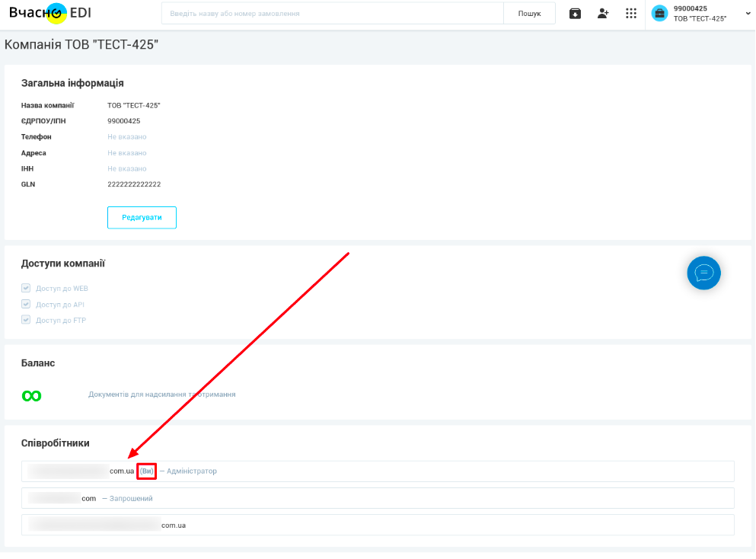This screenshot has width=756, height=559.
Task: Click the add user icon
Action: point(603,13)
